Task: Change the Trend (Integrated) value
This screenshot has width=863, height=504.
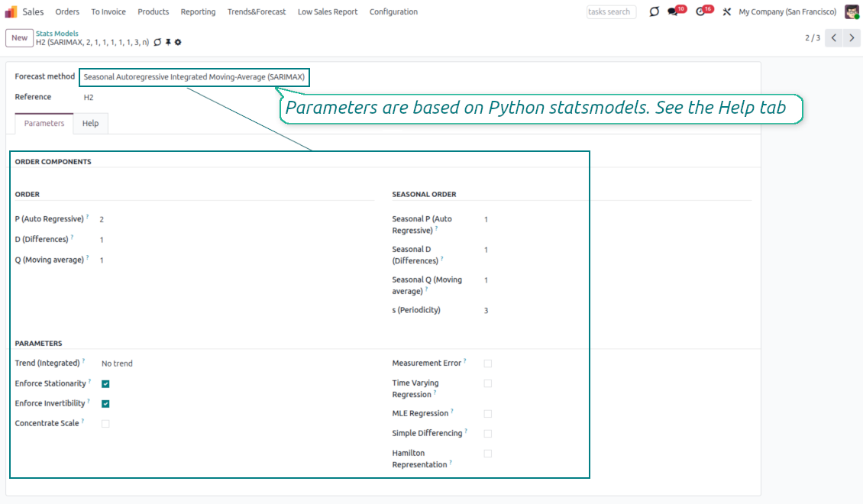Action: (116, 363)
